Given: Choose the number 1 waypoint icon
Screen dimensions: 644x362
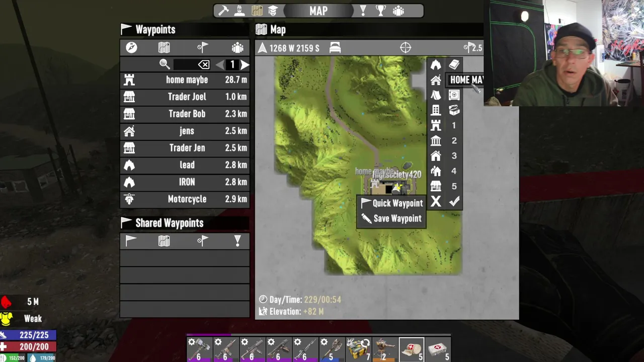Looking at the screenshot, I should pos(454,125).
